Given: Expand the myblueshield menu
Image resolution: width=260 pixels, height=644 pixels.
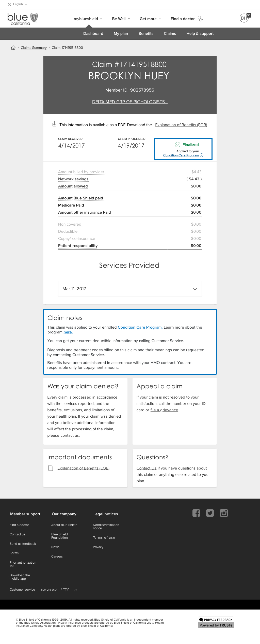Looking at the screenshot, I should 88,19.
